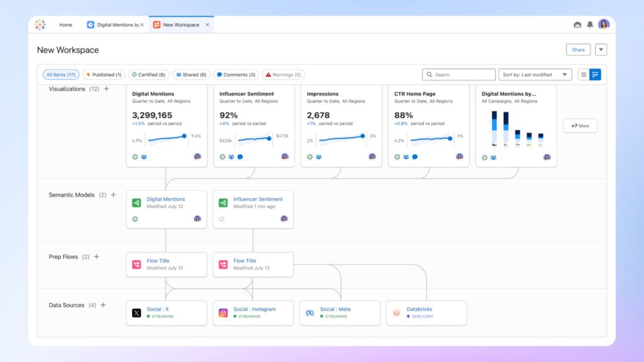Expand the +7 More visualizations
The height and width of the screenshot is (362, 644).
pos(580,126)
